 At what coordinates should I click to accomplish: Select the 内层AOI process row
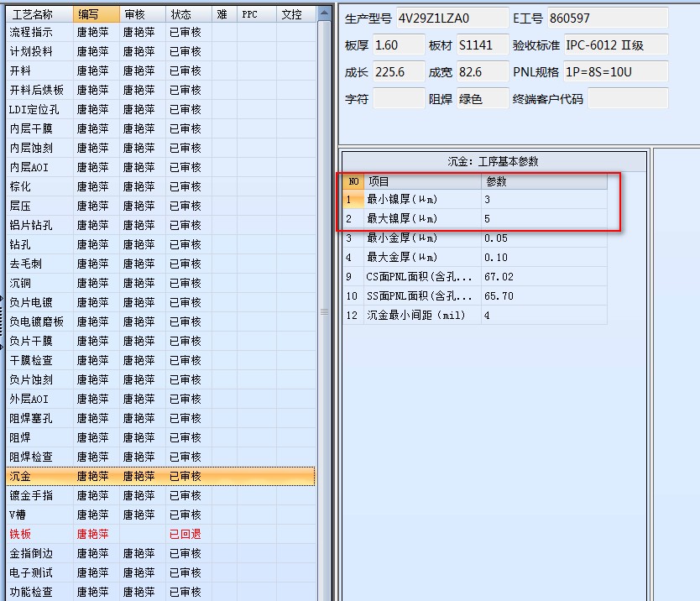coord(161,167)
